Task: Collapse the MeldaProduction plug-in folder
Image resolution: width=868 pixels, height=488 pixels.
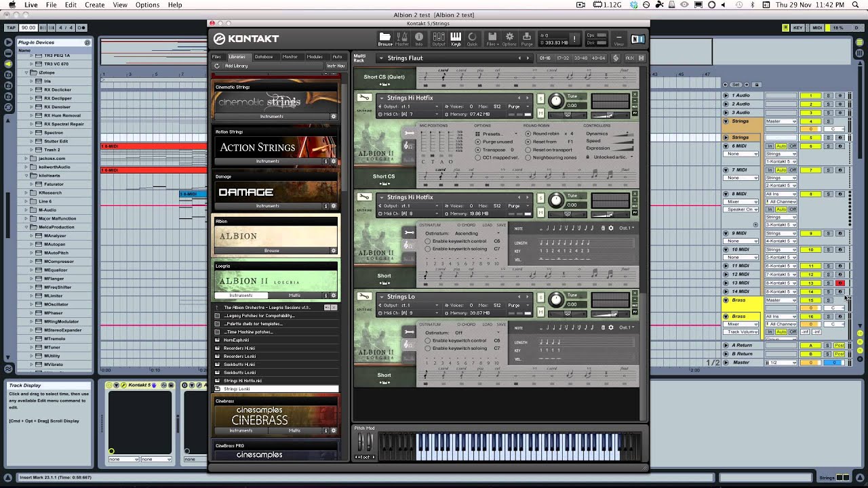Action: click(x=26, y=227)
